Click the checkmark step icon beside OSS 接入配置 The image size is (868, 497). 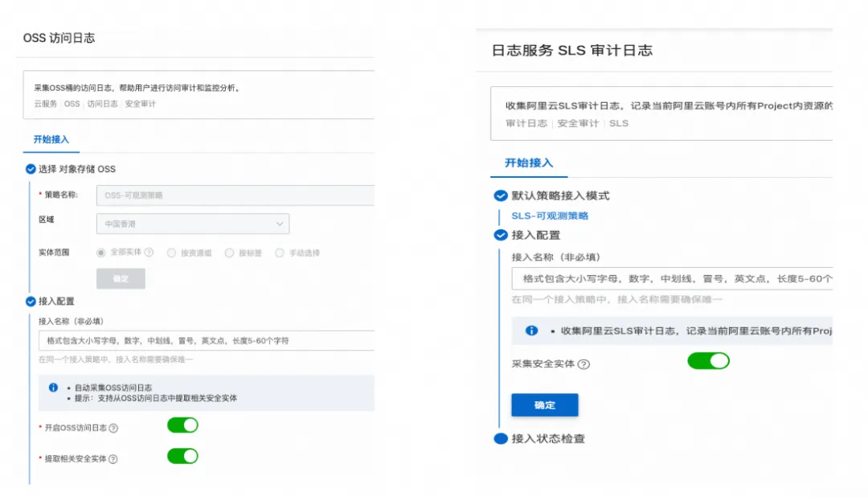click(31, 302)
